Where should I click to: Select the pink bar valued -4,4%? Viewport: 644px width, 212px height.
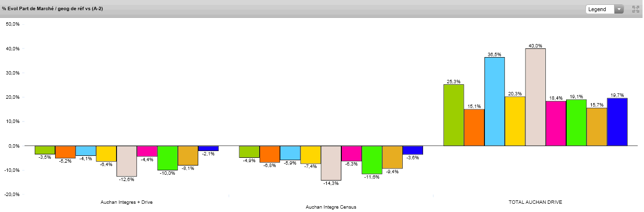click(x=147, y=151)
